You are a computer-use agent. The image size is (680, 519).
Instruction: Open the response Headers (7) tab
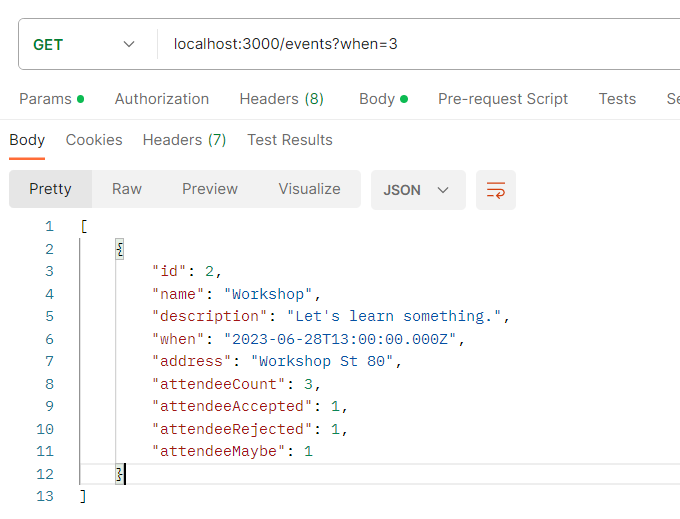pos(184,140)
